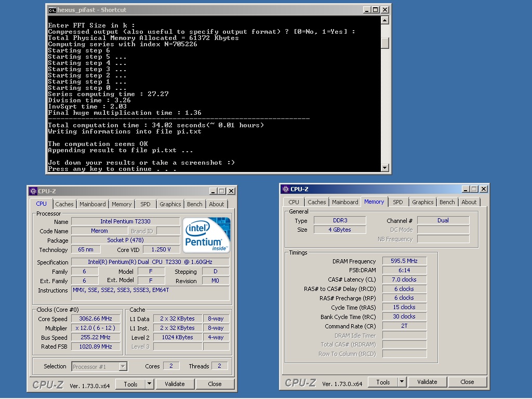
Task: Click Validate button in left CPU-Z window
Action: click(175, 384)
